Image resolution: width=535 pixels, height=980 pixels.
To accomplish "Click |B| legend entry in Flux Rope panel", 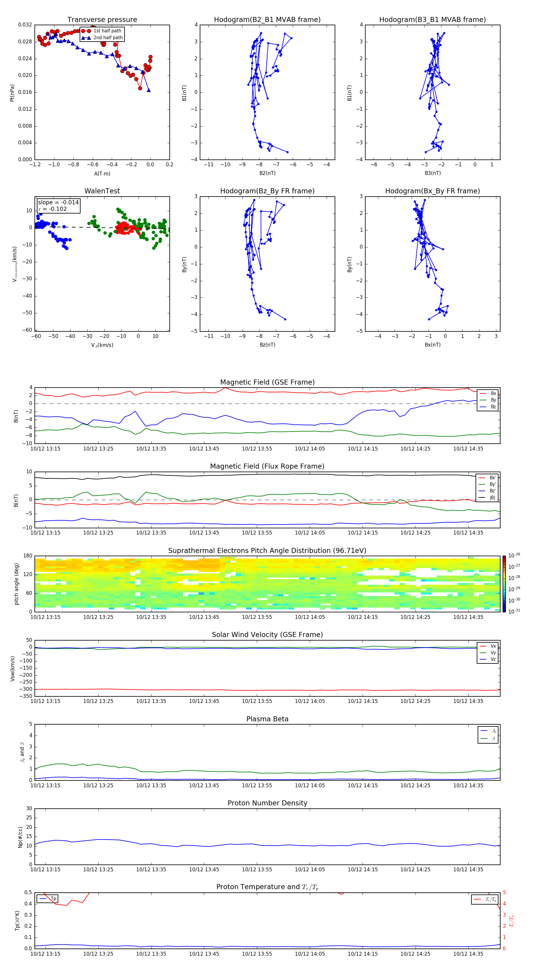I will pyautogui.click(x=487, y=498).
